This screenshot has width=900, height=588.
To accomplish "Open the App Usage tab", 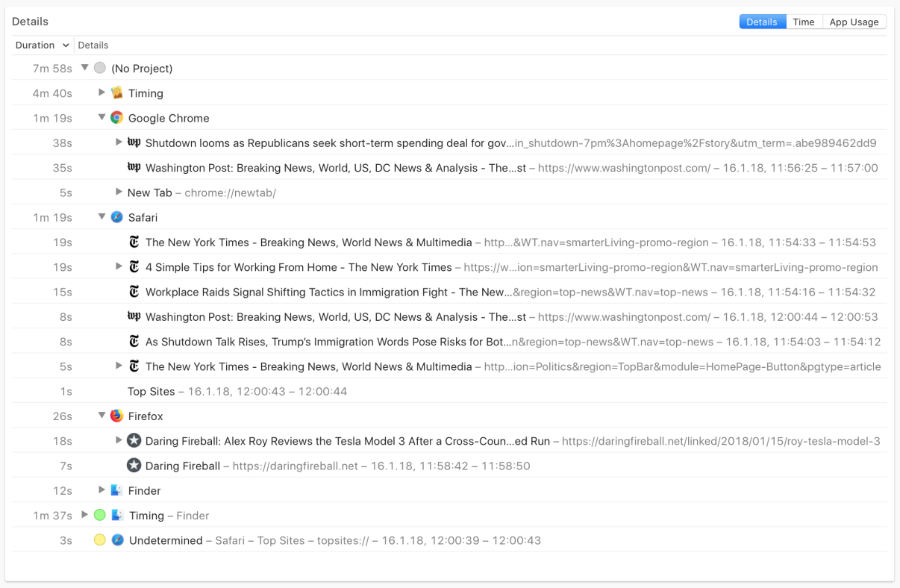I will coord(854,22).
